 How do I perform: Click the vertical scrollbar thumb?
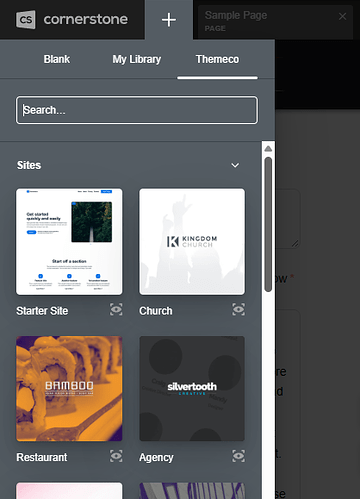tap(268, 224)
